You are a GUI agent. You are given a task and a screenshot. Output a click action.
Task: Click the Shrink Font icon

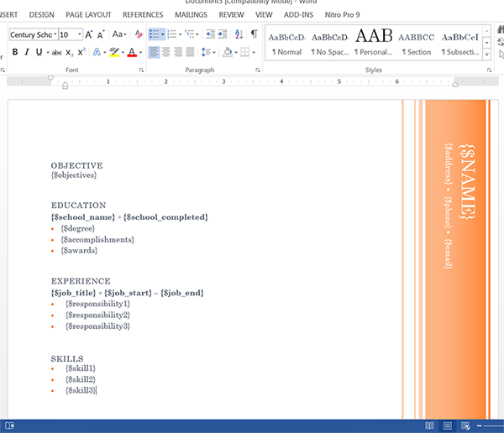point(101,34)
